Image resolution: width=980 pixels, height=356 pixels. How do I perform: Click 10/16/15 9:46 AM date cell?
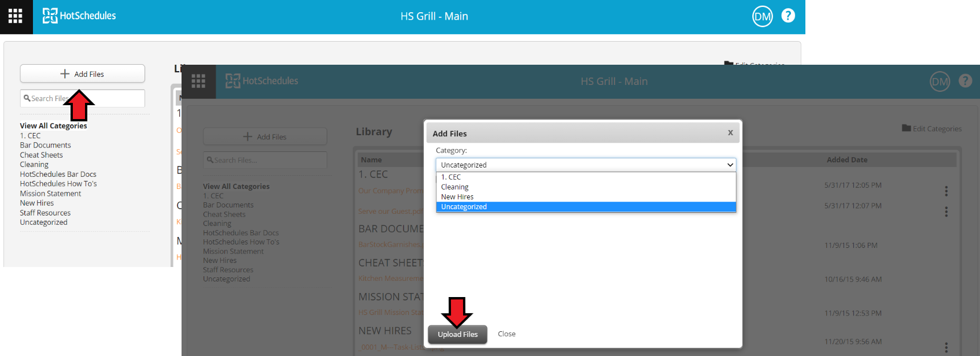click(x=853, y=279)
